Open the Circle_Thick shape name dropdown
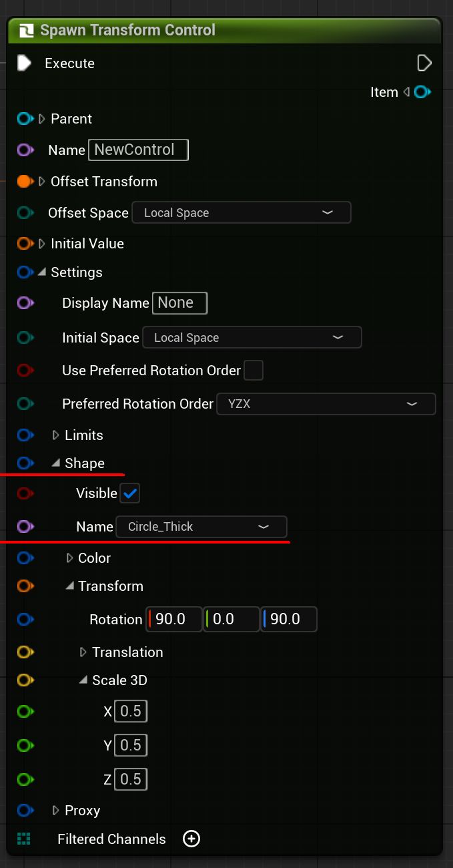453x868 pixels. 201,527
